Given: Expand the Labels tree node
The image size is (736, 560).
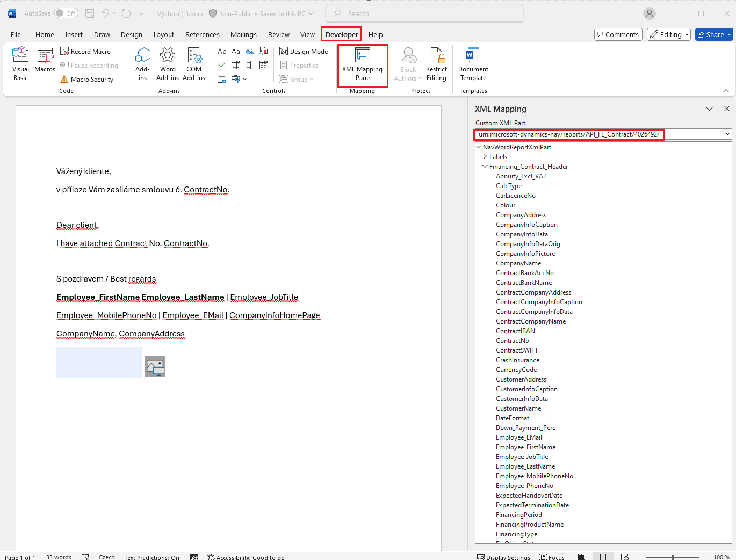Looking at the screenshot, I should [485, 157].
